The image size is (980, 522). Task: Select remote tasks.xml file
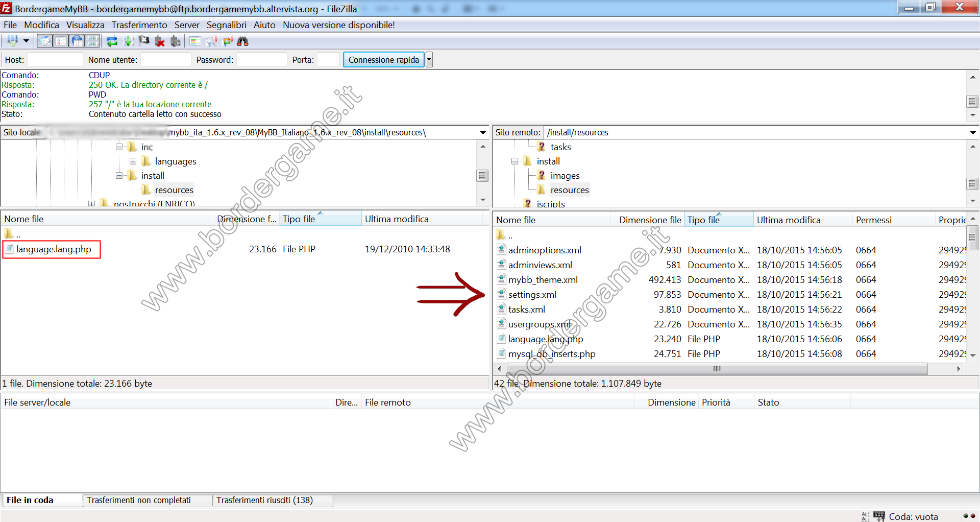pos(527,310)
